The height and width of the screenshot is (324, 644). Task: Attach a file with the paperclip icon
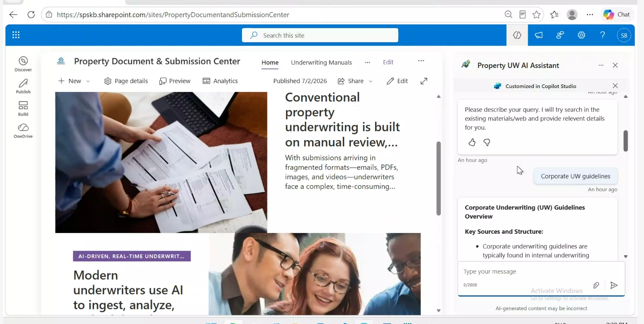click(596, 285)
